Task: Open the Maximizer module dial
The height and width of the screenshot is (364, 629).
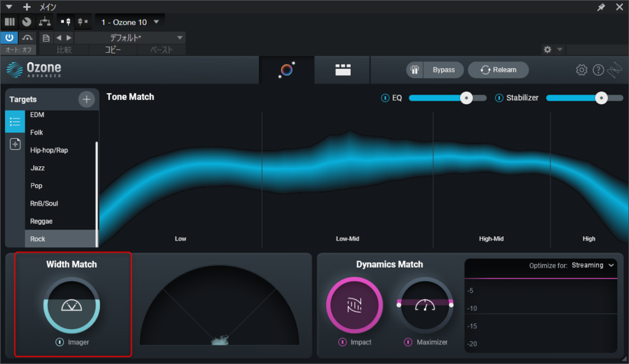Action: (x=425, y=306)
